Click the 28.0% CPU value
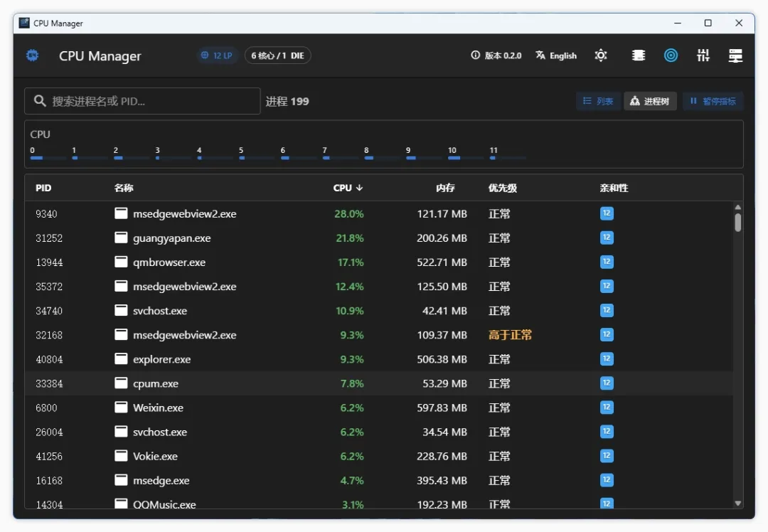768x532 pixels. coord(348,213)
